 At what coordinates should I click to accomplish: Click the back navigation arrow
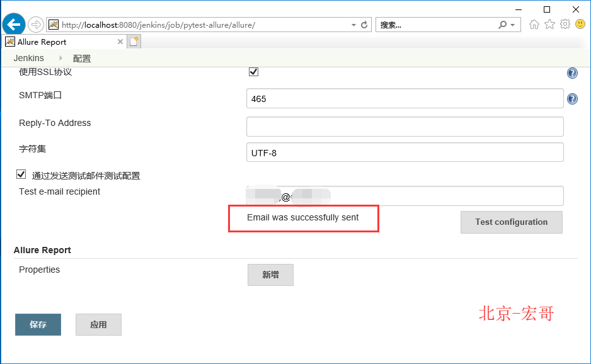[x=13, y=25]
